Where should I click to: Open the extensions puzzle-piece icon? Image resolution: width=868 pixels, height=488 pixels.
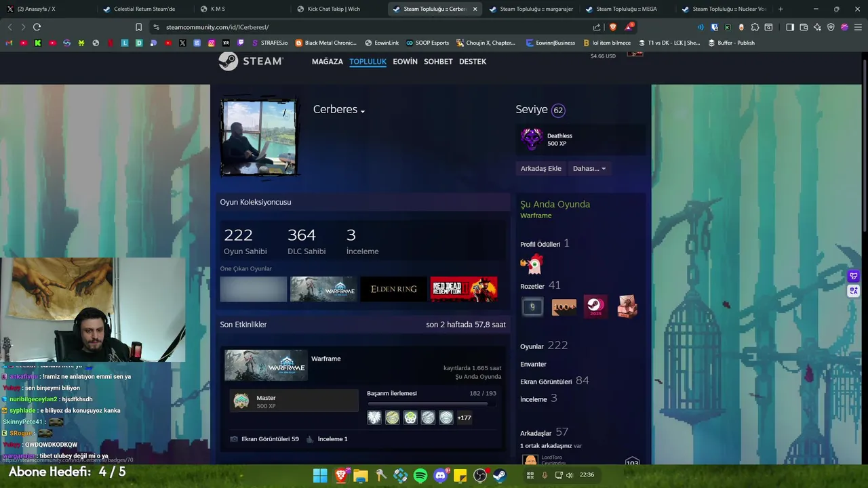point(755,27)
